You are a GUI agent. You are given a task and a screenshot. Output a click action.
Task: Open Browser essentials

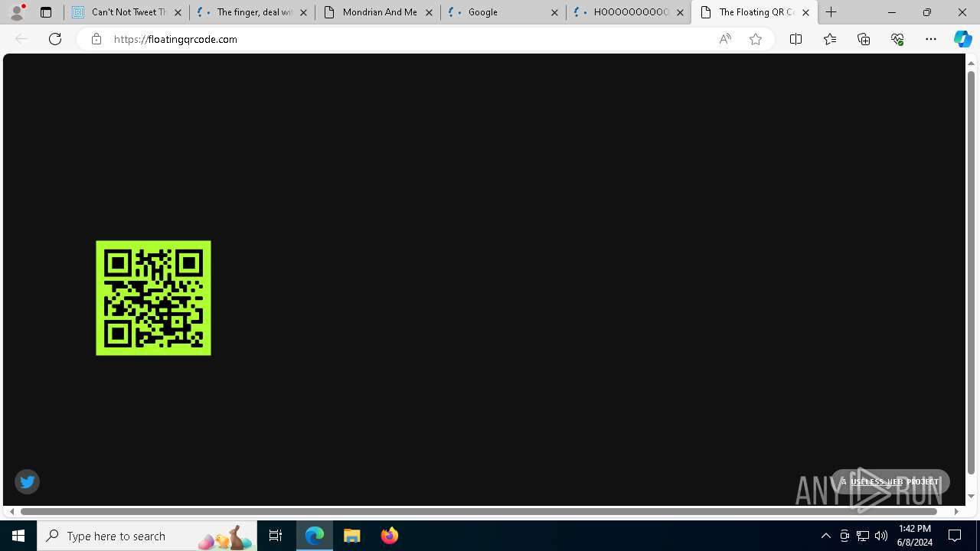tap(897, 39)
